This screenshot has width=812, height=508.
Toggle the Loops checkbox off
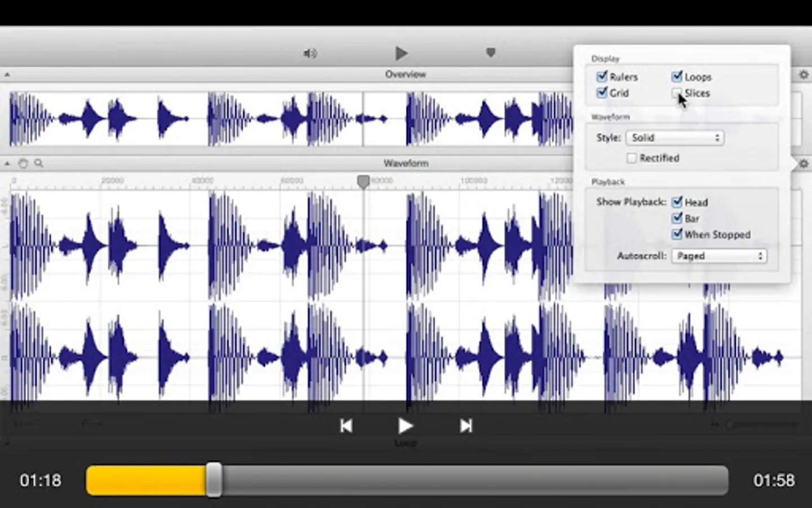[677, 77]
